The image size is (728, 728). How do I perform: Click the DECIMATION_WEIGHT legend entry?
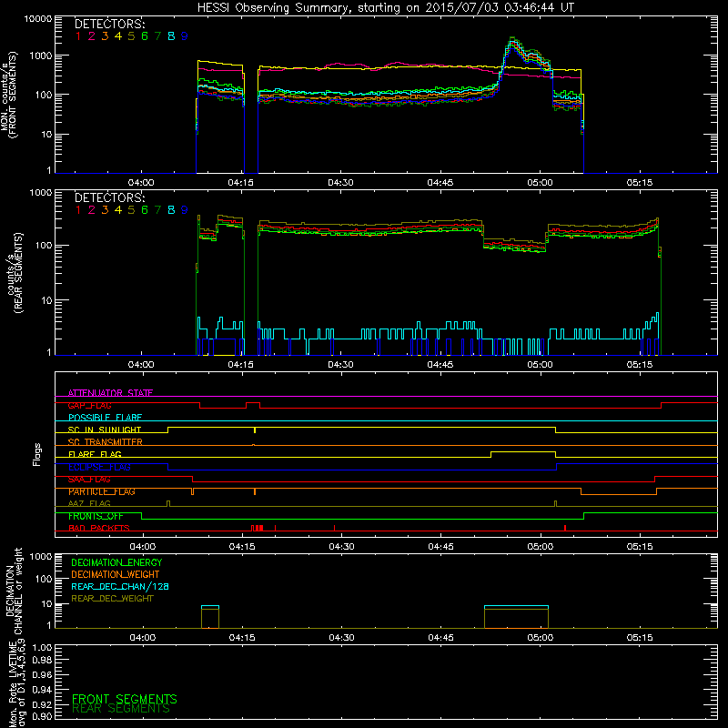point(116,575)
